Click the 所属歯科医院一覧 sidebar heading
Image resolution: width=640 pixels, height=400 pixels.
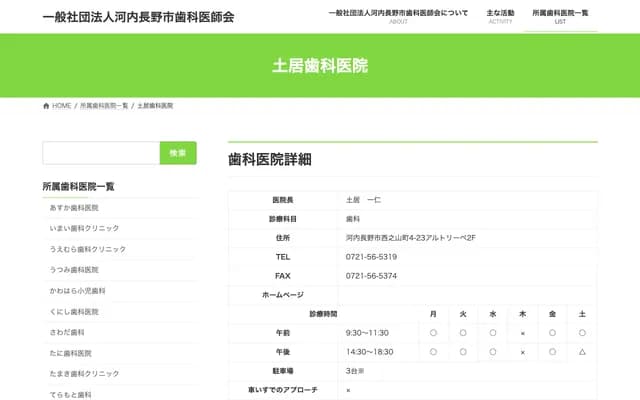click(x=78, y=187)
